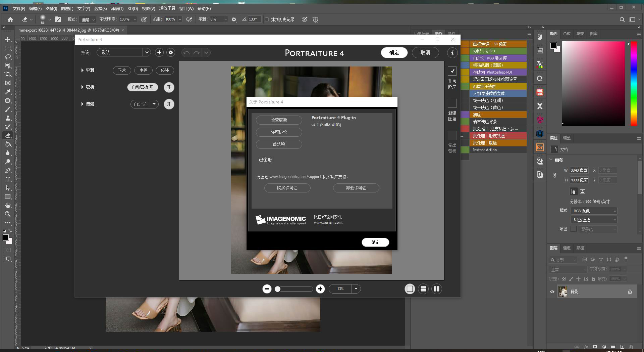
Task: Click 许可协议 license agreement button
Action: coord(279,132)
